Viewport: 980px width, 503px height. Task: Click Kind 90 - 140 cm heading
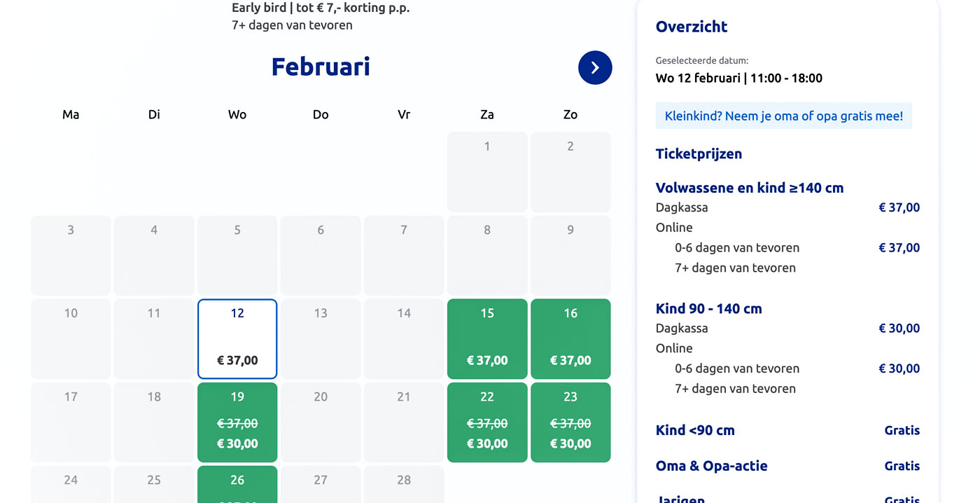pos(708,308)
